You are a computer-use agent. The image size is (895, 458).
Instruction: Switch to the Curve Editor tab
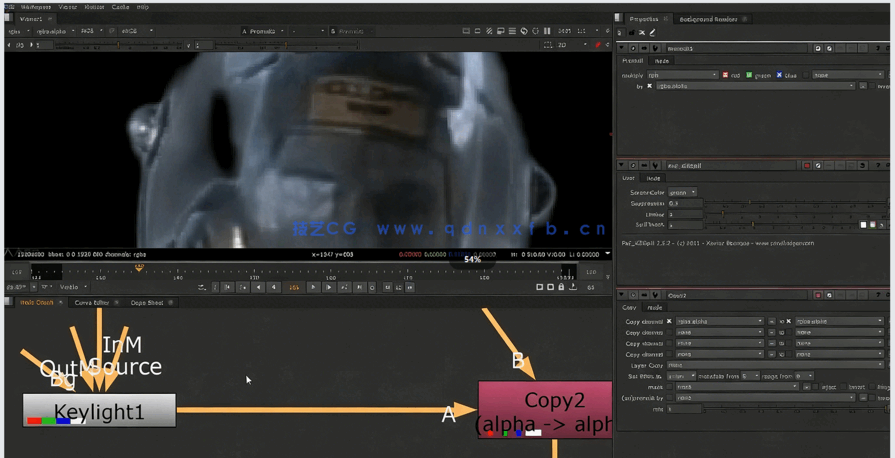pos(92,302)
